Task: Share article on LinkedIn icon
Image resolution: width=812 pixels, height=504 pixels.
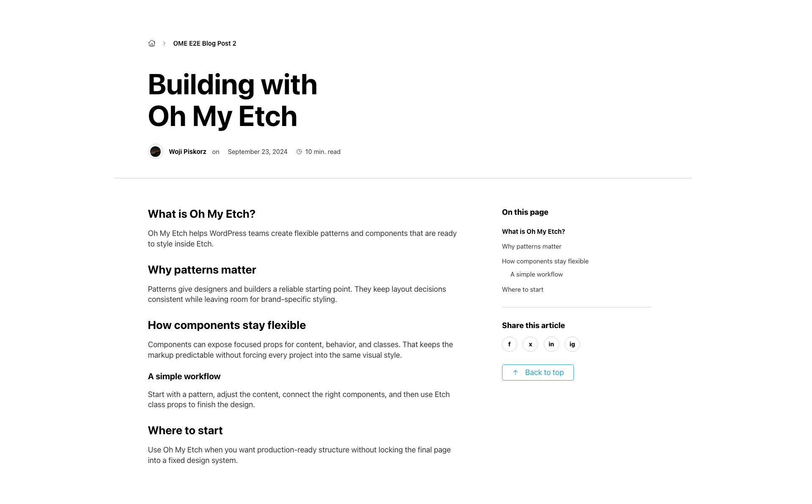Action: 551,344
